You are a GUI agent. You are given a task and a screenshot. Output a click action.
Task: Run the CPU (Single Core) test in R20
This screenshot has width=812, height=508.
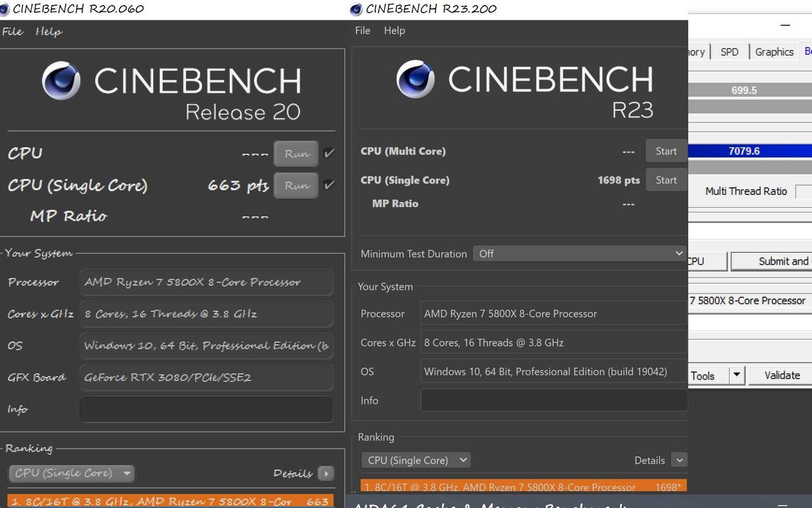point(296,185)
